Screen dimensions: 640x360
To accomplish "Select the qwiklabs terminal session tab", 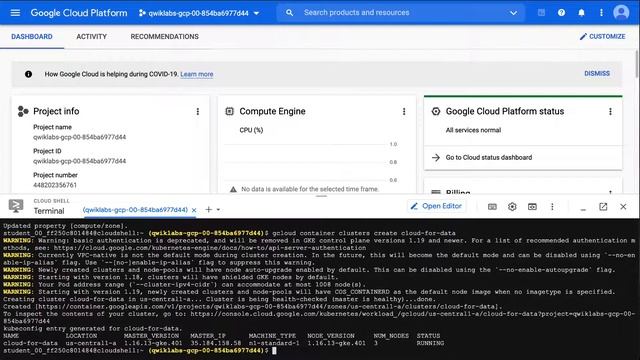I will coord(135,210).
